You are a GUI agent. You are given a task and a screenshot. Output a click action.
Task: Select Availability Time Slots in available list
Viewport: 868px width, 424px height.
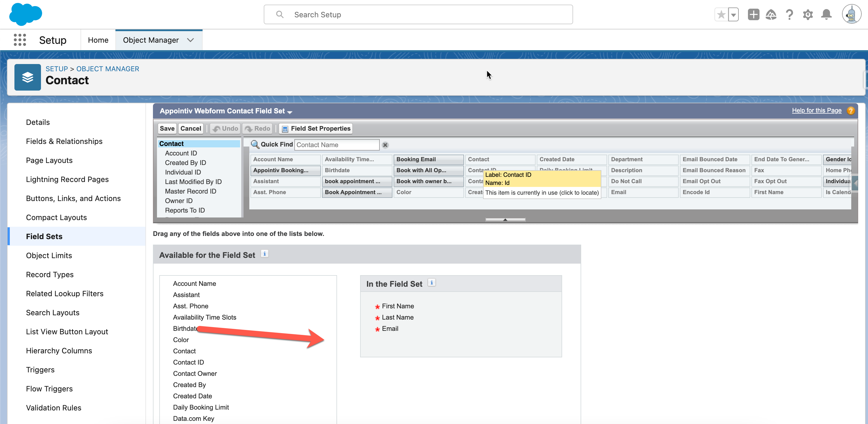(205, 317)
